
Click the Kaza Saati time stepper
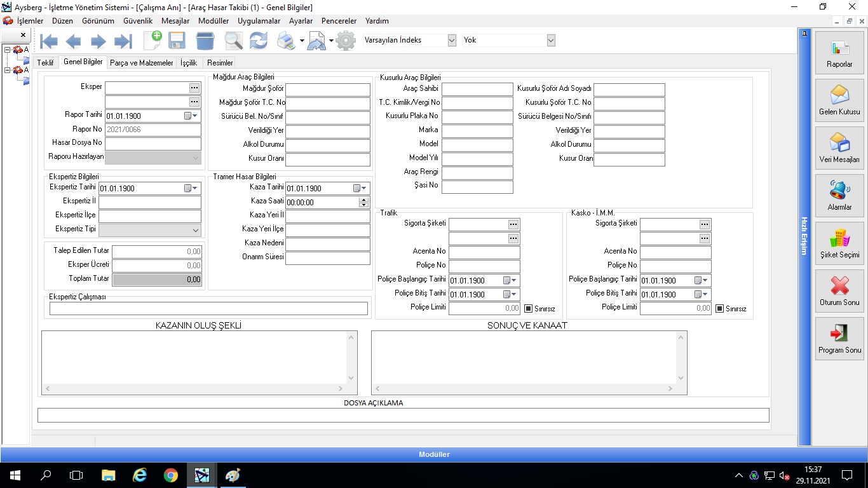point(363,202)
